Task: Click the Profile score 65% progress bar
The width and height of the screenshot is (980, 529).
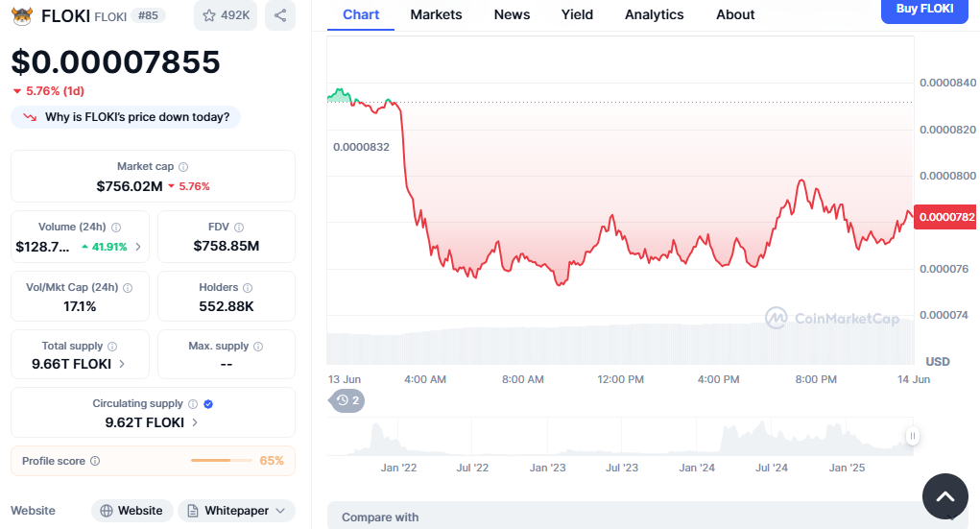Action: click(220, 460)
